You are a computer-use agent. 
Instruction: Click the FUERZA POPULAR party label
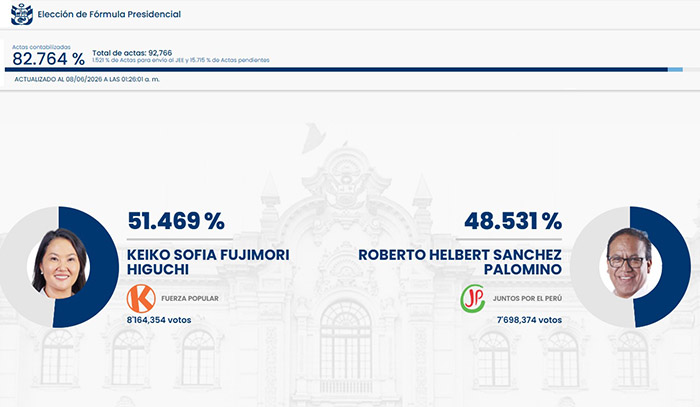coord(190,299)
